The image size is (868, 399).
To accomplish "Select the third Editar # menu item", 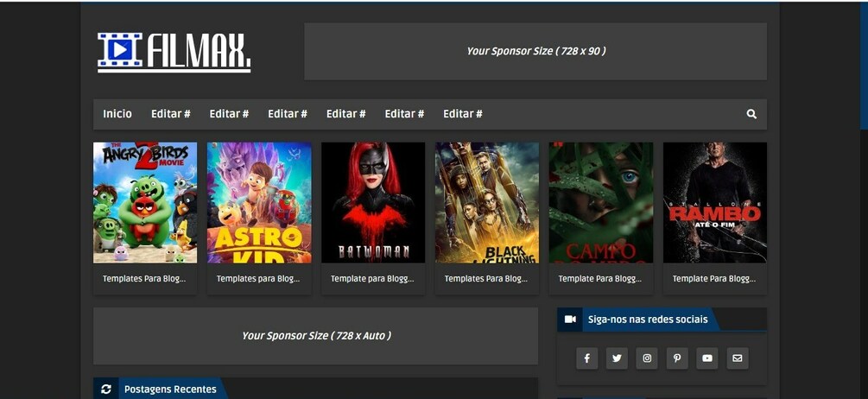I will [288, 114].
